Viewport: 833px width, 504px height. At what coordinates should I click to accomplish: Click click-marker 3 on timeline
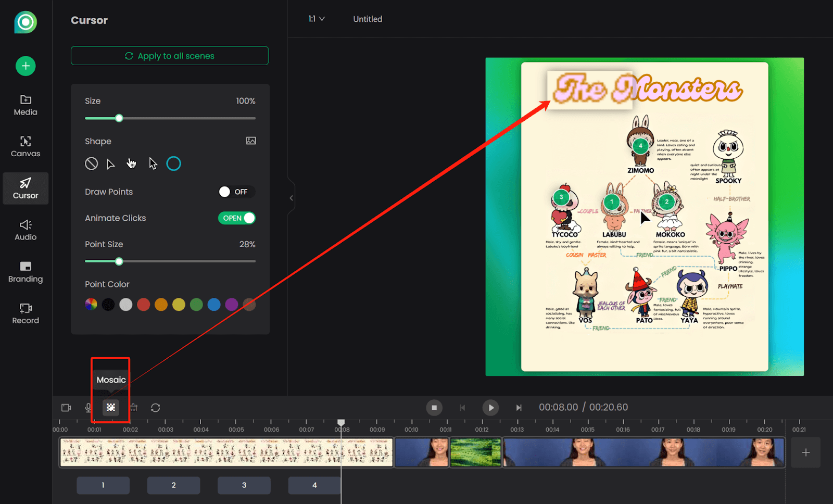(244, 485)
